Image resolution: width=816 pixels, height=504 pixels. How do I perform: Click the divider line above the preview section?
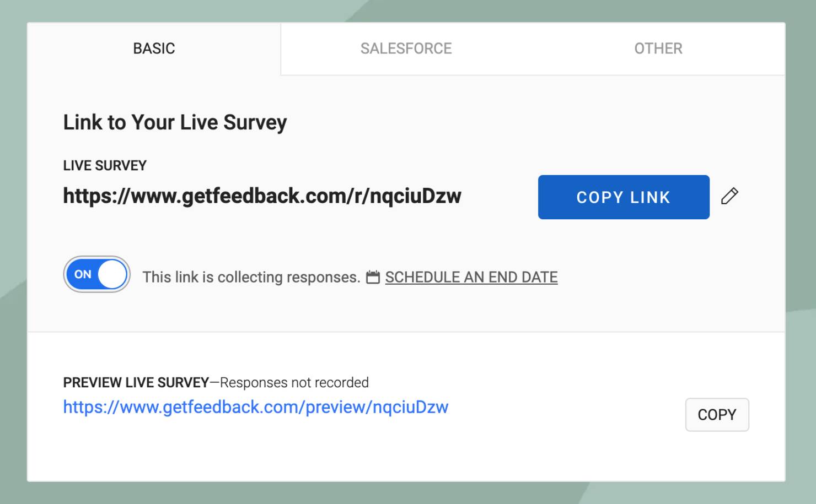point(406,332)
